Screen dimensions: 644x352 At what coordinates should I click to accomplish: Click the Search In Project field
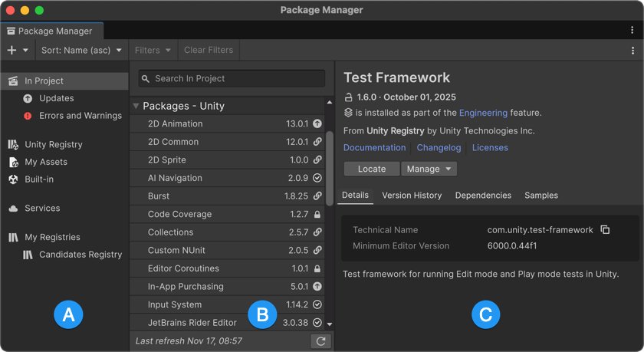[232, 78]
